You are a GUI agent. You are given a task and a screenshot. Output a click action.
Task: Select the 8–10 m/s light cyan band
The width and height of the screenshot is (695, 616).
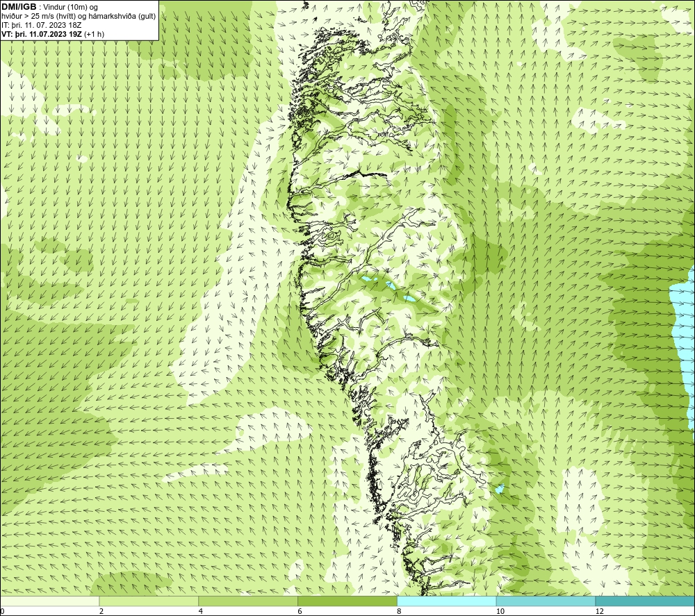tap(447, 601)
